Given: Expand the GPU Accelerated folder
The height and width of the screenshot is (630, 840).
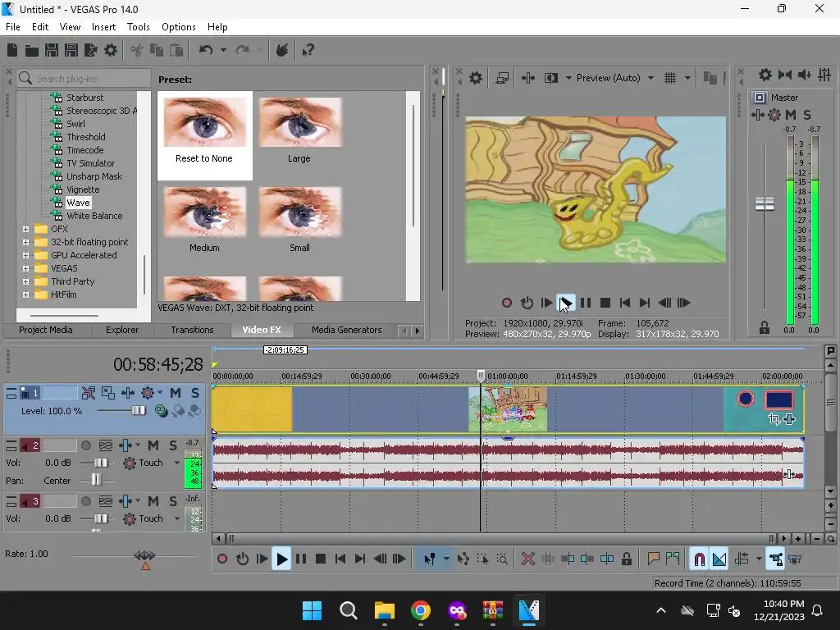Looking at the screenshot, I should [25, 255].
